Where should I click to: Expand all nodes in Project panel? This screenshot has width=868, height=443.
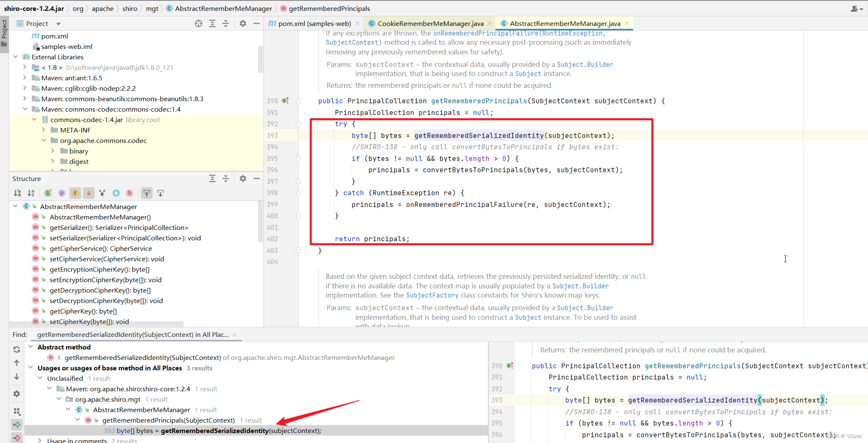click(x=212, y=23)
